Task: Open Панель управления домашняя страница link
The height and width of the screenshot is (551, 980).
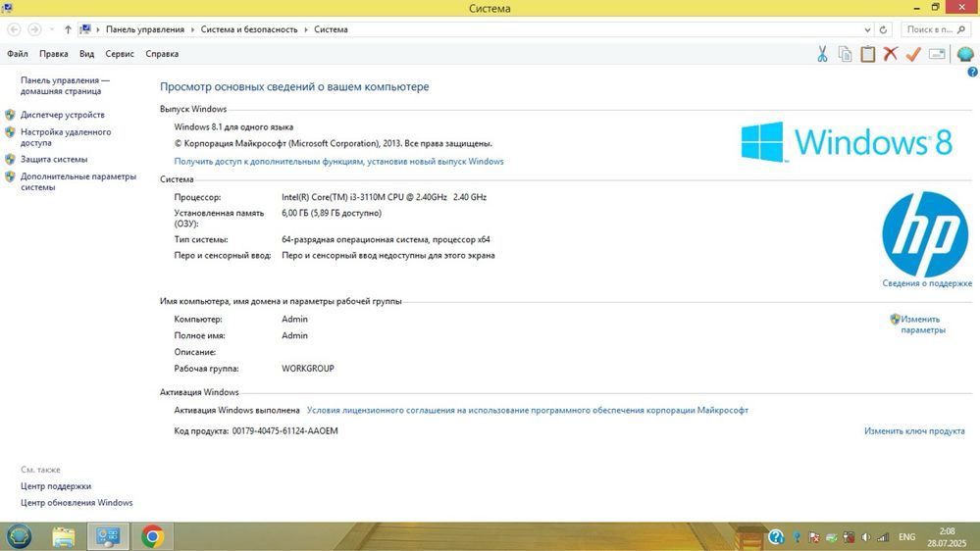Action: pyautogui.click(x=65, y=85)
